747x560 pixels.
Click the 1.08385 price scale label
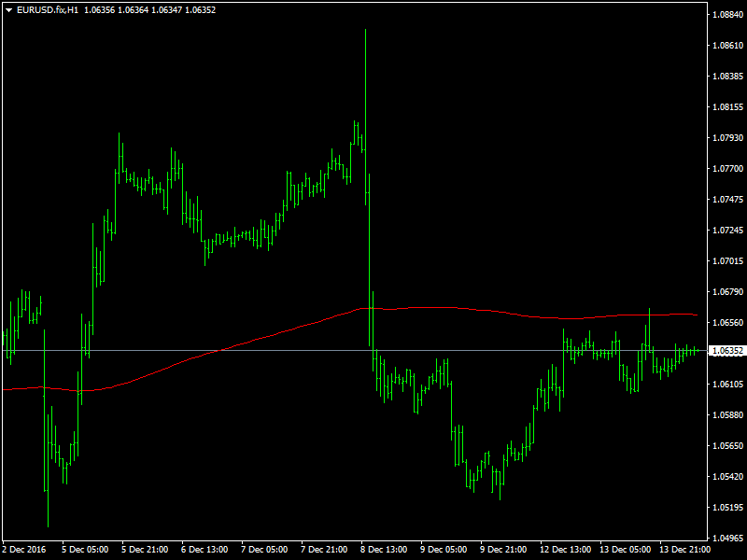click(727, 77)
